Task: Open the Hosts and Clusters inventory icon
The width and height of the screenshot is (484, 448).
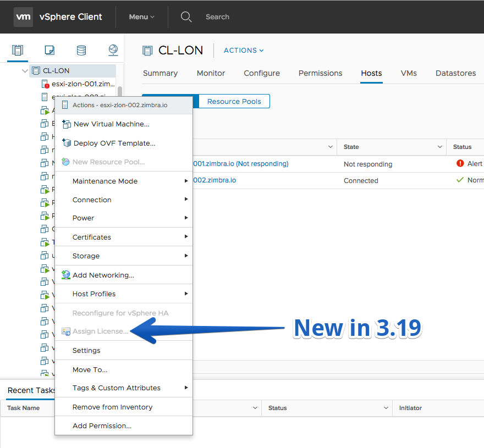Action: pyautogui.click(x=18, y=50)
